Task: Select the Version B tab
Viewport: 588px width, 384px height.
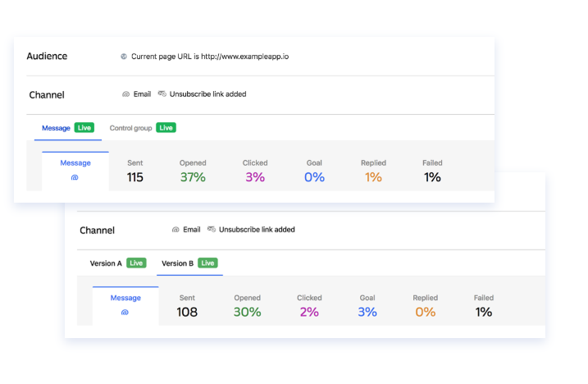Action: 189,263
